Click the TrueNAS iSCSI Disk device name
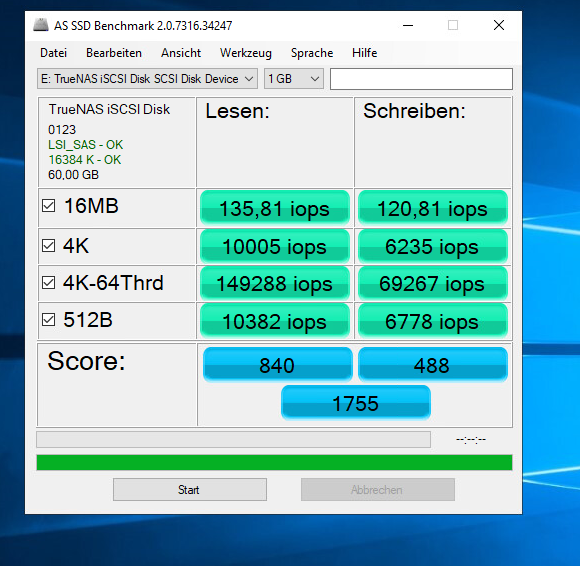Viewport: 580px width, 566px height. tap(109, 110)
